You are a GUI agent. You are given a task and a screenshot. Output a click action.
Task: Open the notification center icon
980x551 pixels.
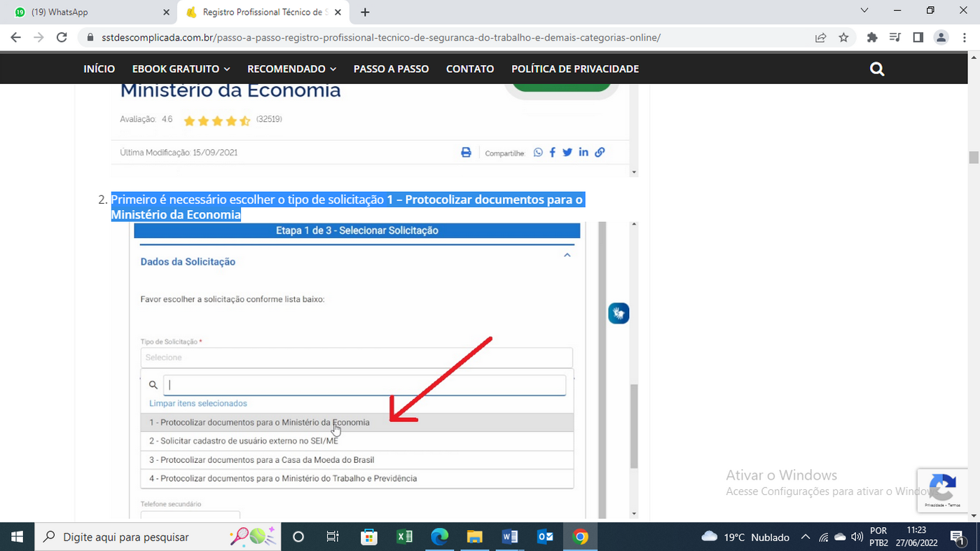coord(957,537)
